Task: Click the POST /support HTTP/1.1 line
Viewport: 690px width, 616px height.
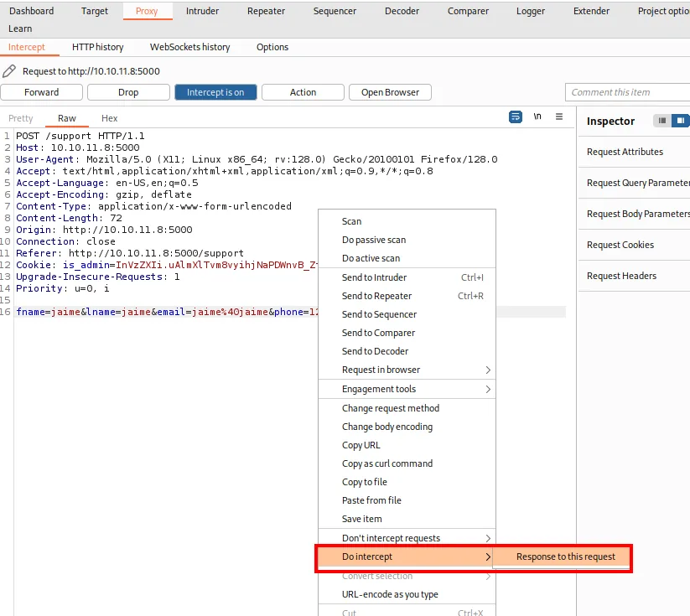Action: 80,136
